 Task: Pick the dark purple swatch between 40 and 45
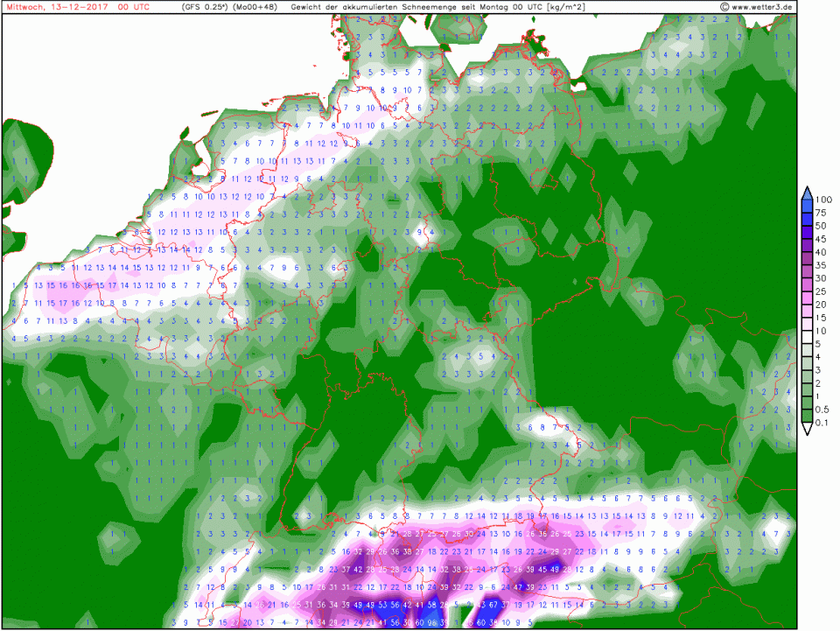click(806, 245)
